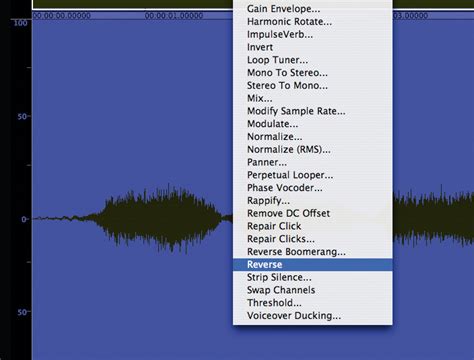Select Perpetual Looper... item
The width and height of the screenshot is (474, 360).
[312, 175]
